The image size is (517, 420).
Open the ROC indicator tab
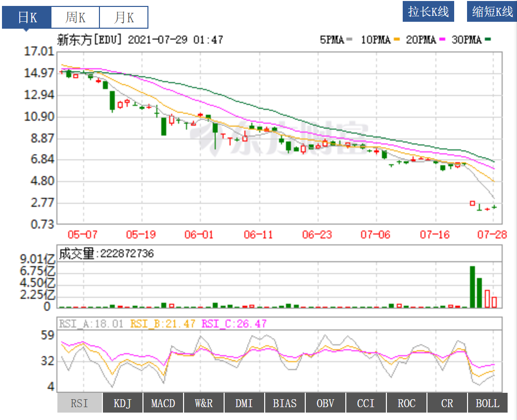point(407,403)
